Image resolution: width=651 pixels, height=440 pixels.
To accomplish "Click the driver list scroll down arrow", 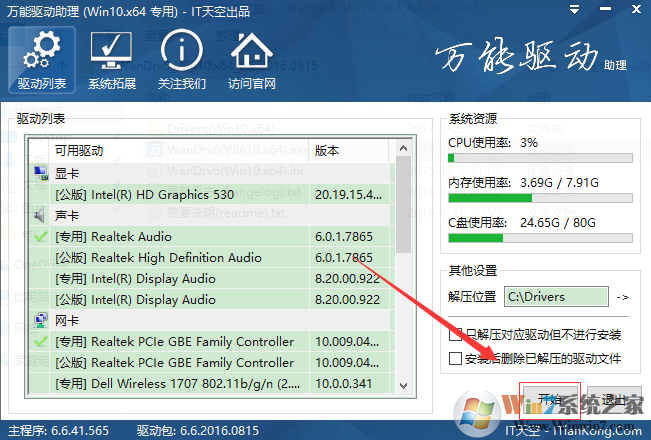I will (403, 385).
